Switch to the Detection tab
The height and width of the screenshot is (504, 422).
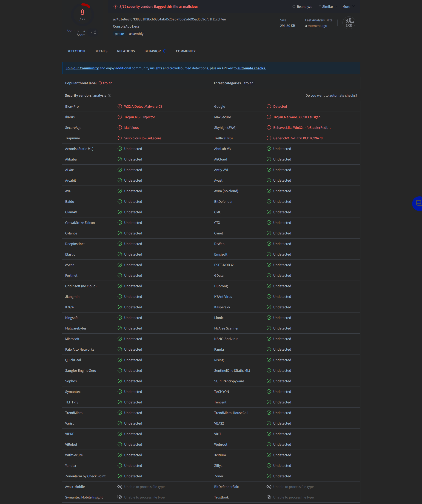tap(76, 51)
